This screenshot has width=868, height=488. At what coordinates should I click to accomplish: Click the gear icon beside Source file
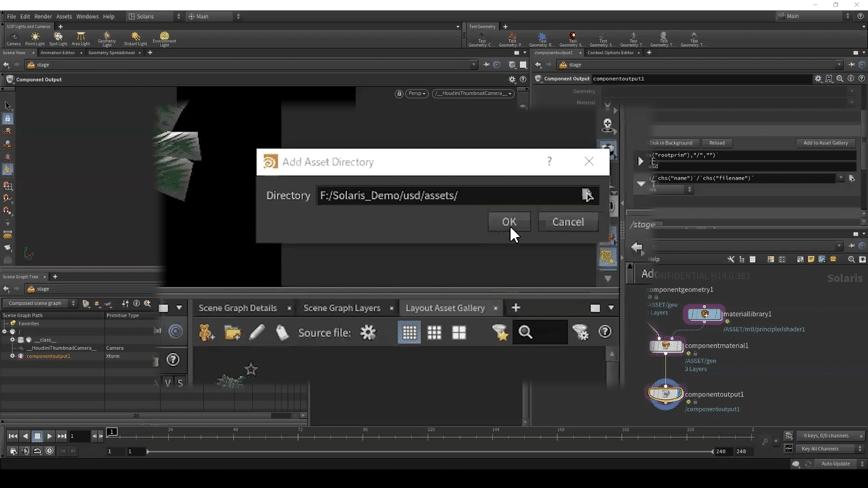click(x=368, y=333)
